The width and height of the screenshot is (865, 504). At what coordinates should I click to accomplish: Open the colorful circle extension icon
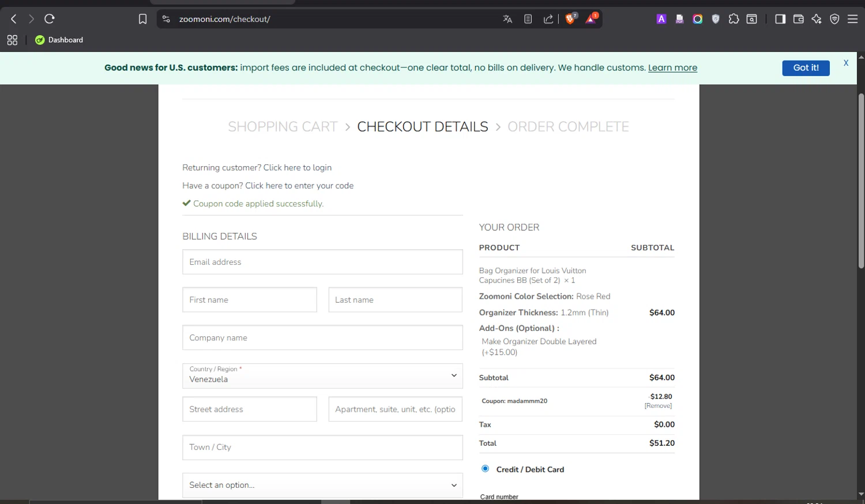(698, 19)
